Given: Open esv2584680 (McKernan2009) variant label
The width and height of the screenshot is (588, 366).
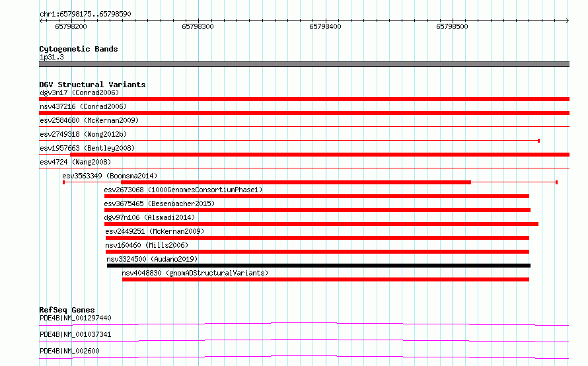Looking at the screenshot, I should 89,120.
